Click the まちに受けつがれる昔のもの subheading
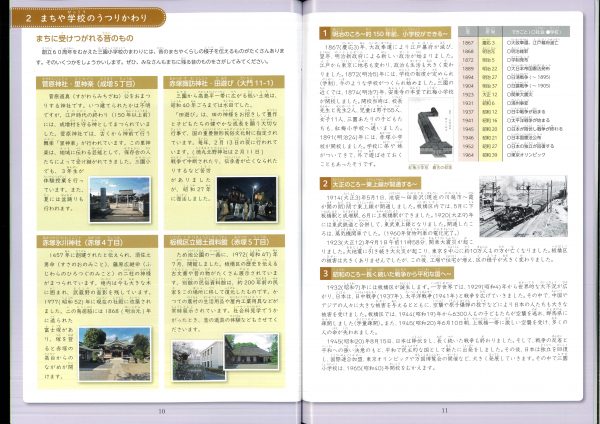Image resolution: width=600 pixels, height=424 pixels. [70, 39]
